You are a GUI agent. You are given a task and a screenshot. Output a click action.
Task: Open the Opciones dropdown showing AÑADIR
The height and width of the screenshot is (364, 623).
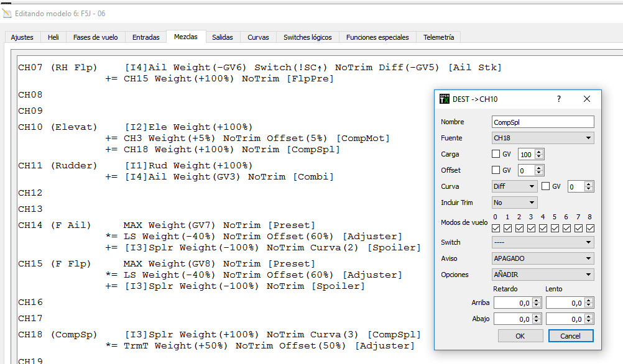pos(542,275)
